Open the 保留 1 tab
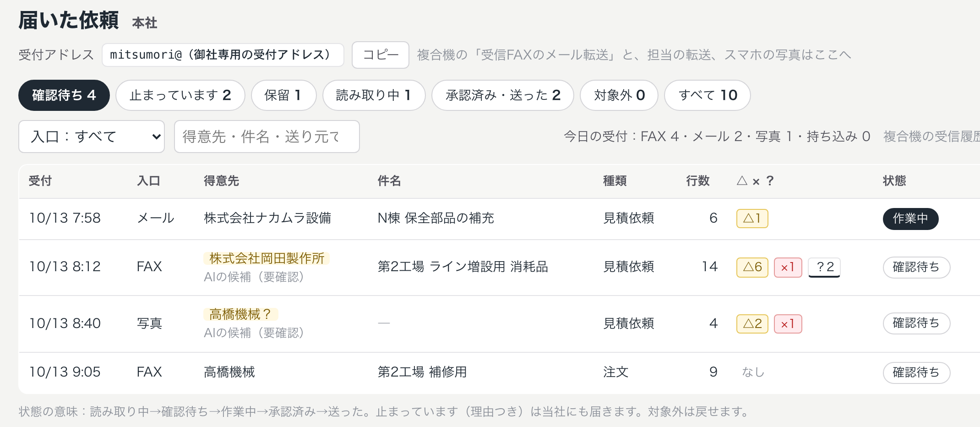Screen dimensions: 980x427 (284, 95)
